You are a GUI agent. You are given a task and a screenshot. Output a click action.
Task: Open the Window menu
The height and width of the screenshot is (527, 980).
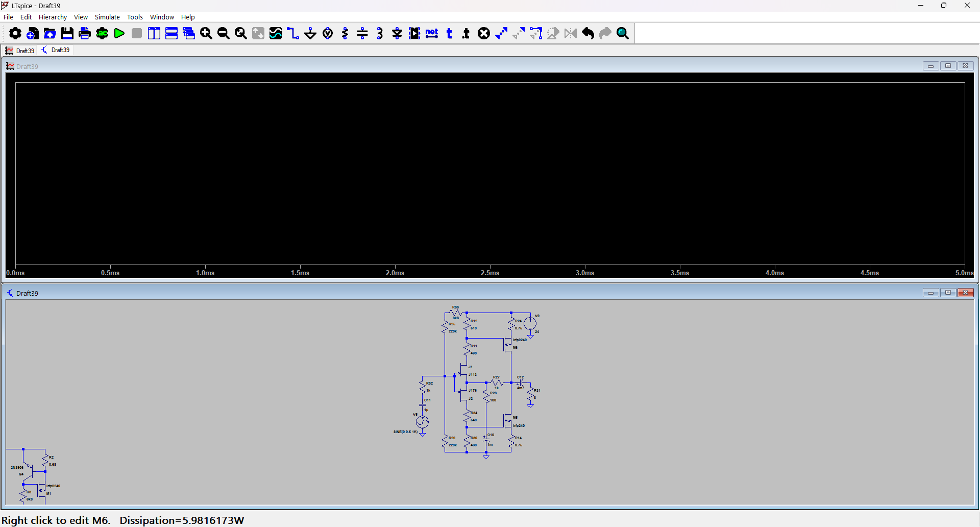click(x=162, y=17)
